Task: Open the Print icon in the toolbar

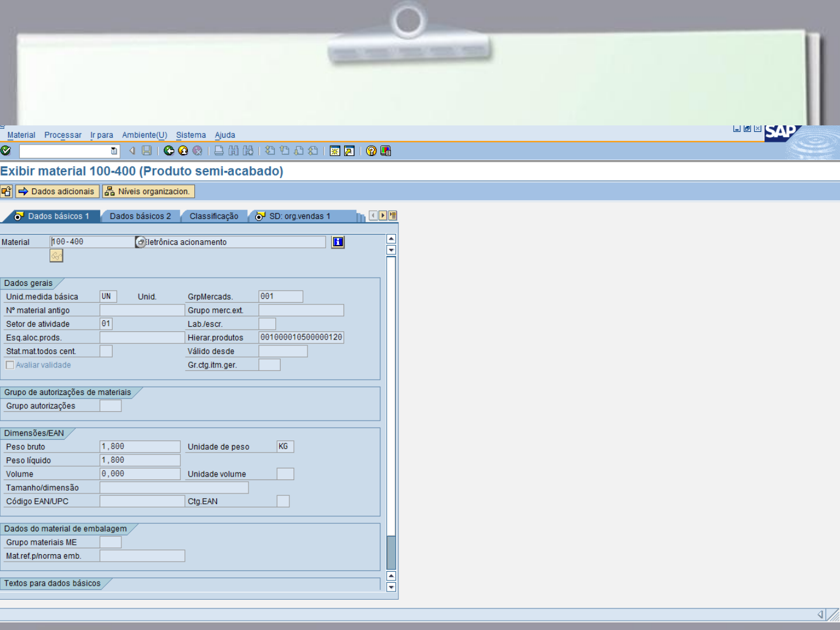Action: 218,151
